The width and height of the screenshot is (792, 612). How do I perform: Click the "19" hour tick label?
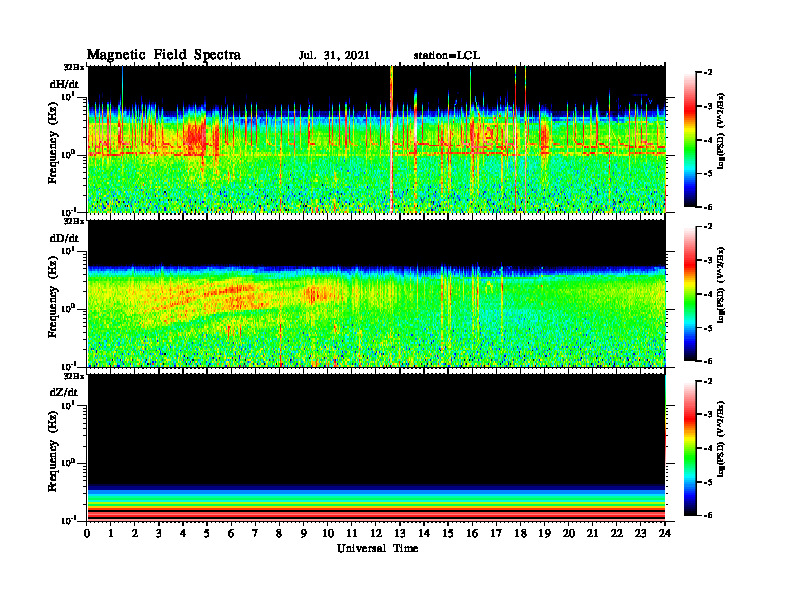click(x=544, y=533)
